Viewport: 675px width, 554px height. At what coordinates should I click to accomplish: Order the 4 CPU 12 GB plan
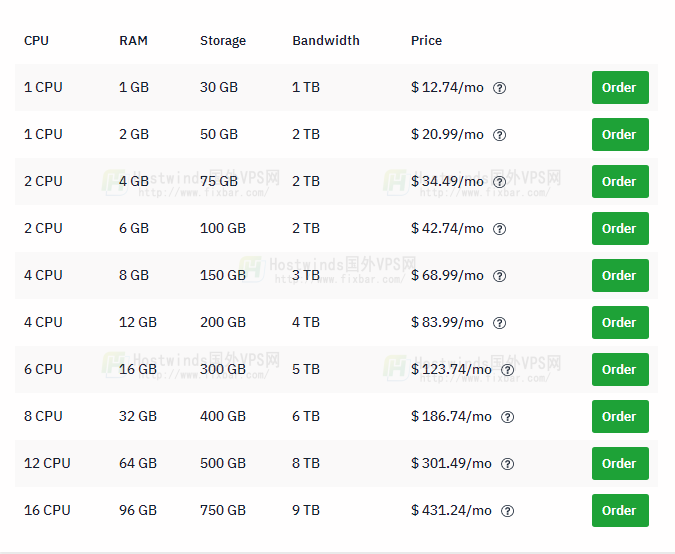(620, 322)
